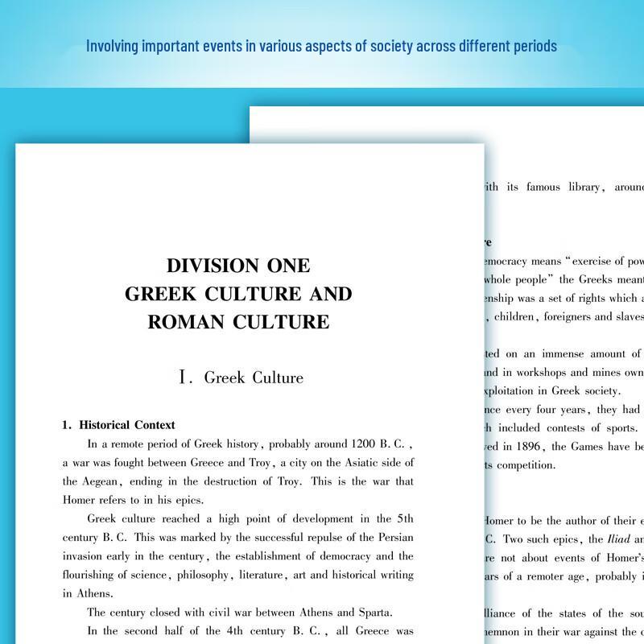Click the line 'ending in the destruction of Troy'
Viewport: 644px width, 644px height.
point(216,481)
